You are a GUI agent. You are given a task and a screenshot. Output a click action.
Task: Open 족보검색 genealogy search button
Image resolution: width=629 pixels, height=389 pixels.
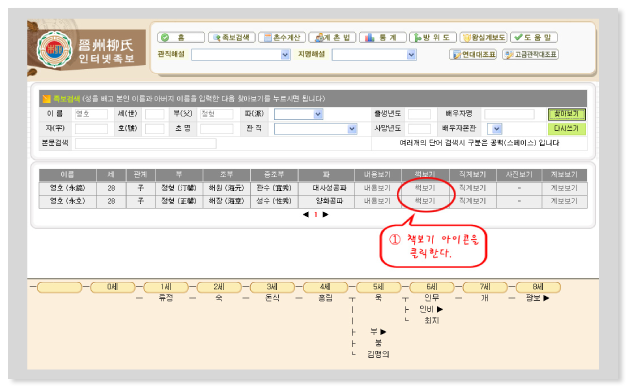pos(231,37)
